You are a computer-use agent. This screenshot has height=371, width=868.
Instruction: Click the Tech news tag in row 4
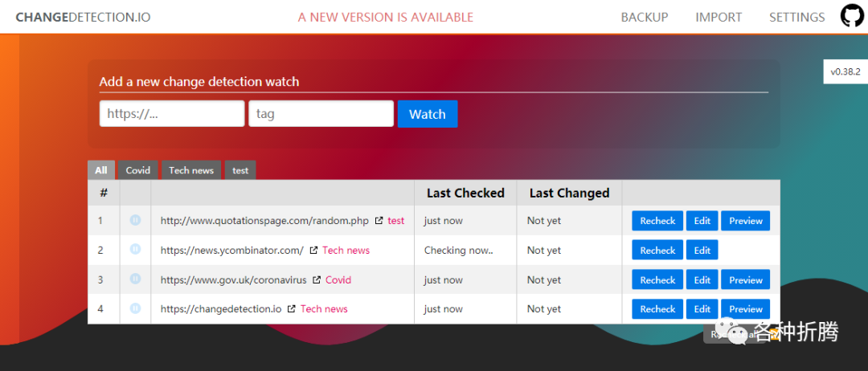click(x=324, y=308)
